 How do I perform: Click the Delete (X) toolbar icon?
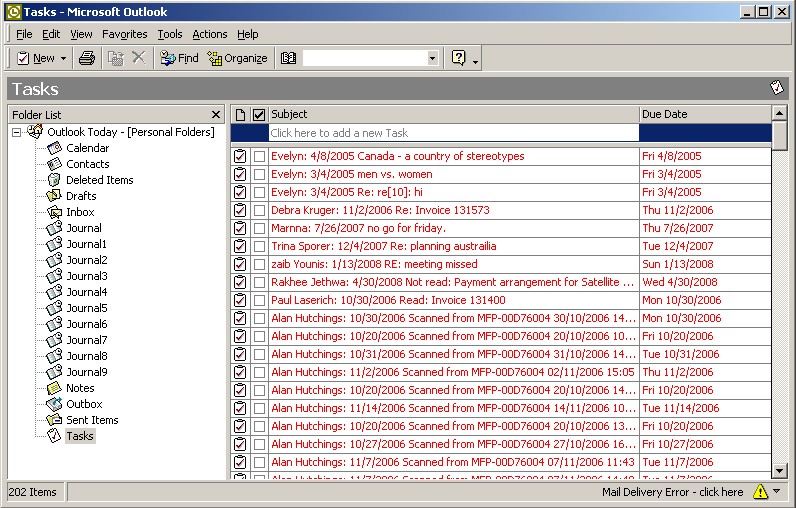pyautogui.click(x=139, y=58)
